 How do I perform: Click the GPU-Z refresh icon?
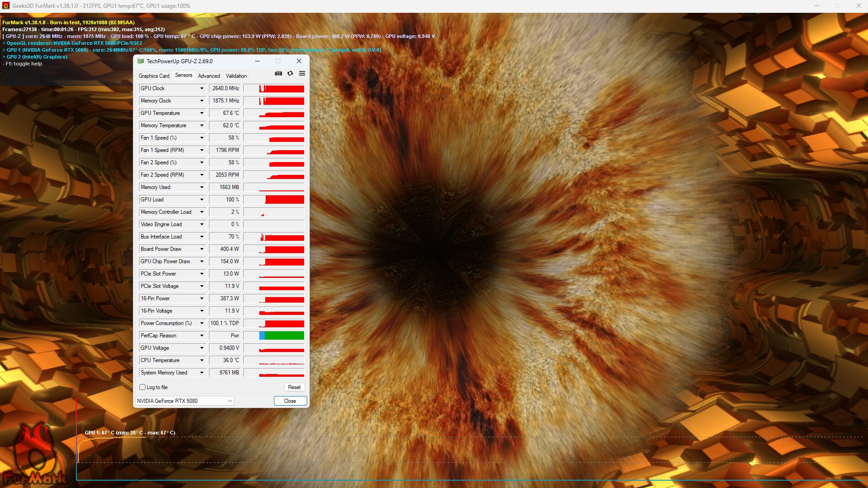pos(290,73)
